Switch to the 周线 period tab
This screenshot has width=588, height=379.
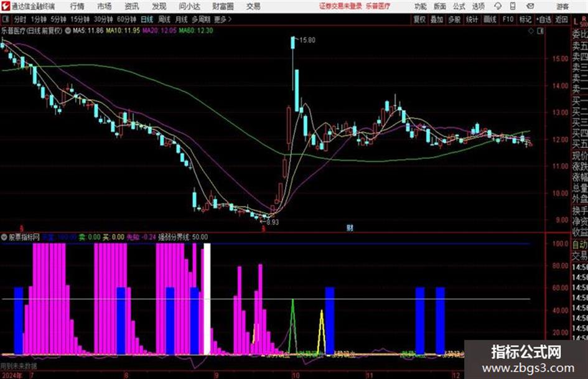(x=164, y=19)
